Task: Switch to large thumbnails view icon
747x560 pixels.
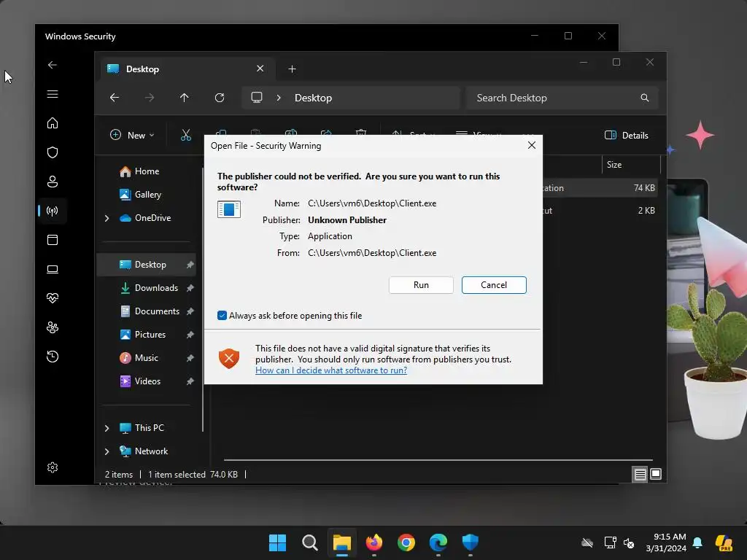Action: pyautogui.click(x=656, y=474)
